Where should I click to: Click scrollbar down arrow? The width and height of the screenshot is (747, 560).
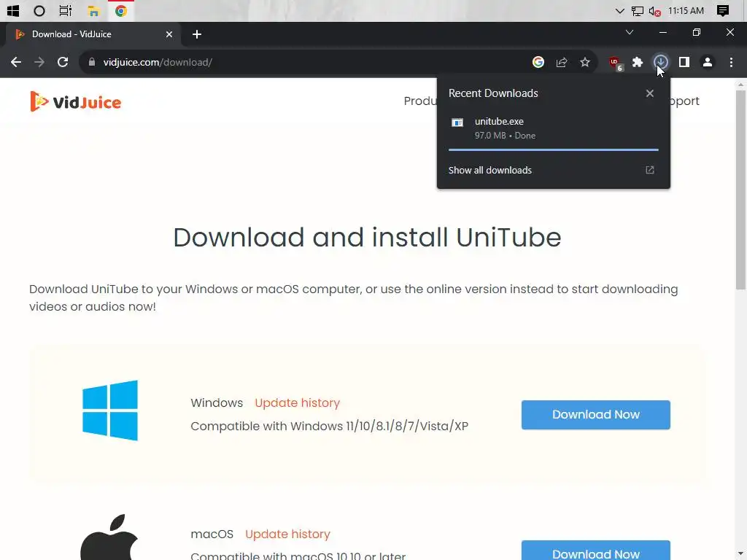740,555
